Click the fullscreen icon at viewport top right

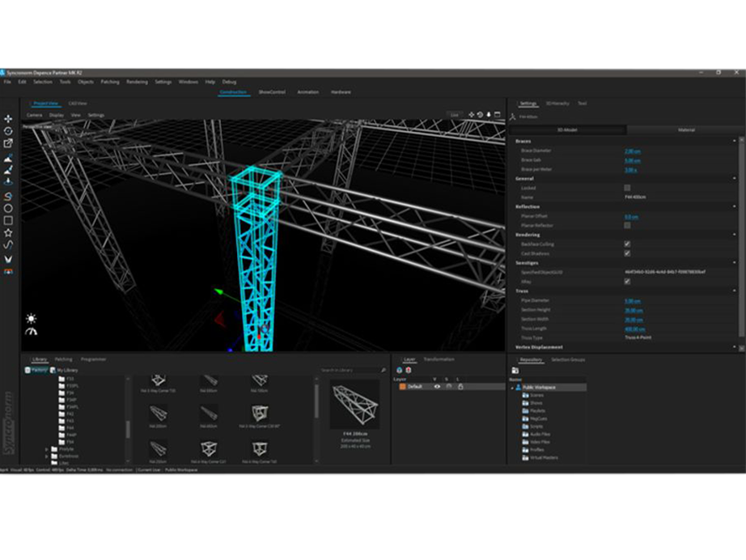pos(498,114)
